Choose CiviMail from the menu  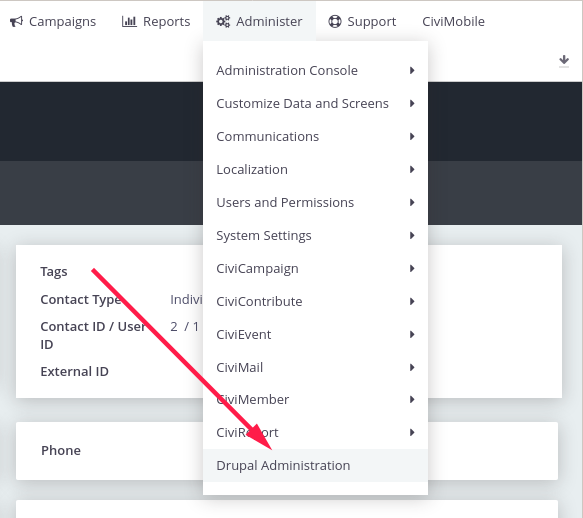point(315,367)
